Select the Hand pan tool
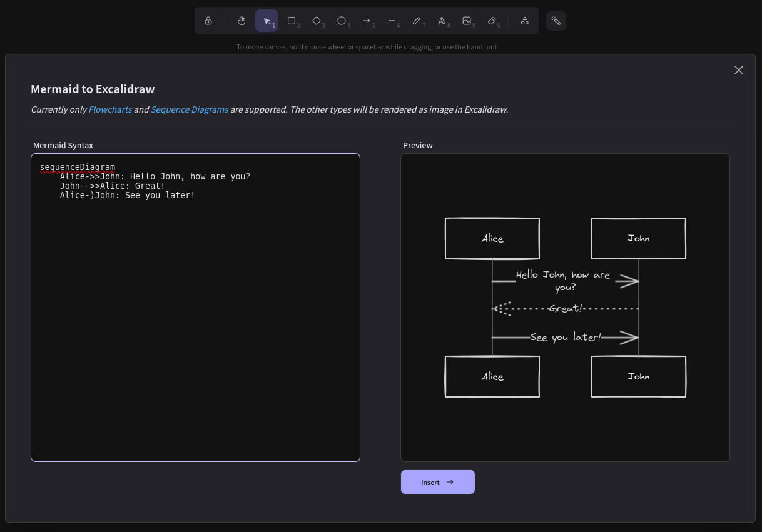 tap(241, 21)
